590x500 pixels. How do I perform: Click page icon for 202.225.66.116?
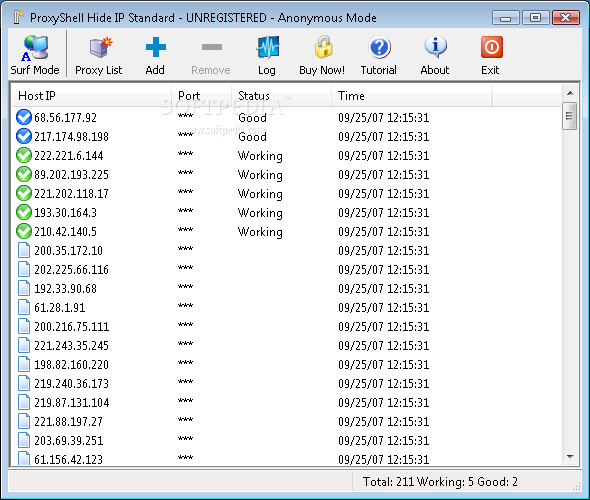click(x=24, y=269)
